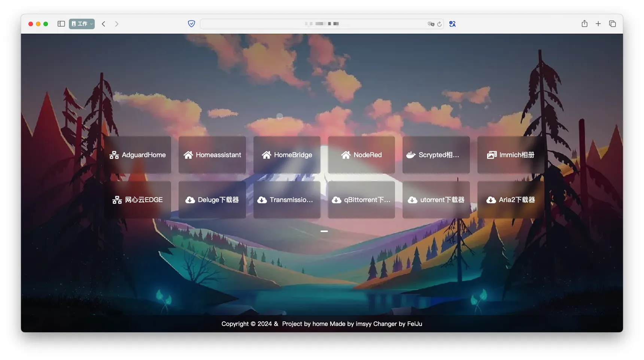Launch the Transmission downloader tile

pos(287,200)
